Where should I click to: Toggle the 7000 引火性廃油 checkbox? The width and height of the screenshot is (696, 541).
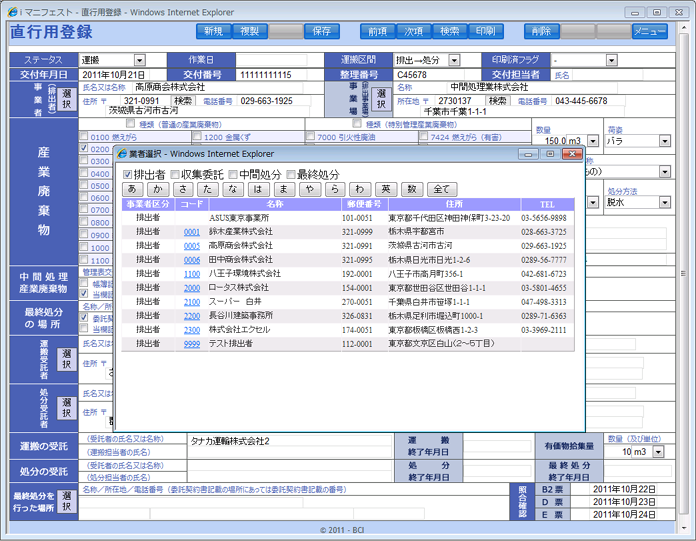point(311,136)
